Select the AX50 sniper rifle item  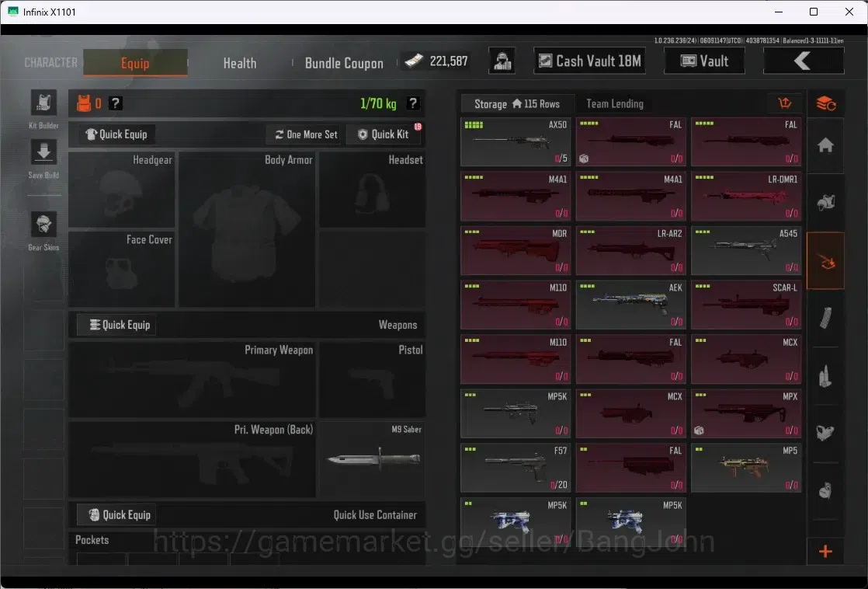tap(516, 142)
